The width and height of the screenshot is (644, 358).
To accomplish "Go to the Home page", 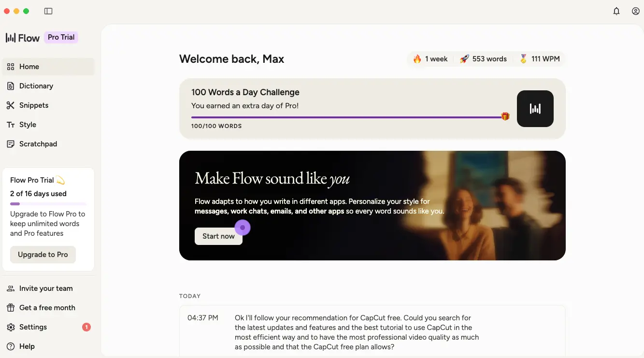I will point(29,67).
